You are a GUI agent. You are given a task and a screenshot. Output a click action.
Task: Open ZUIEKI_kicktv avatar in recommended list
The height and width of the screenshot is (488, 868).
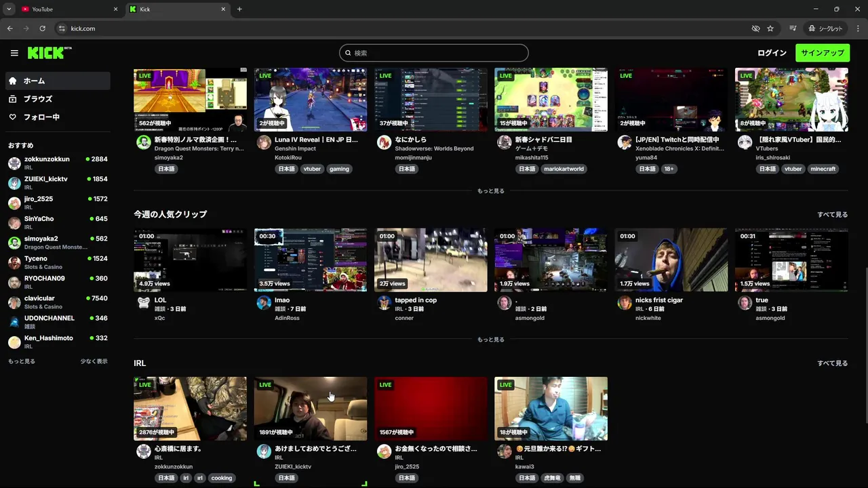pyautogui.click(x=14, y=183)
